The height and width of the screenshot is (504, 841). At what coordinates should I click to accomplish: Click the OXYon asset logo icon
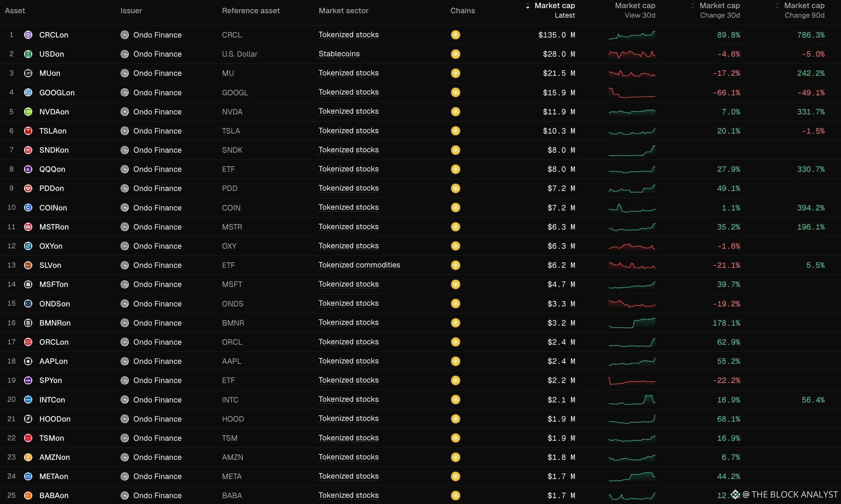click(28, 246)
